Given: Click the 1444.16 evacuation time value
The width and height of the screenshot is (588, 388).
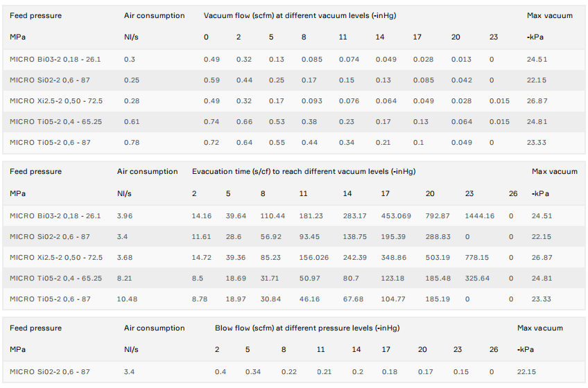Looking at the screenshot, I should pyautogui.click(x=481, y=216).
